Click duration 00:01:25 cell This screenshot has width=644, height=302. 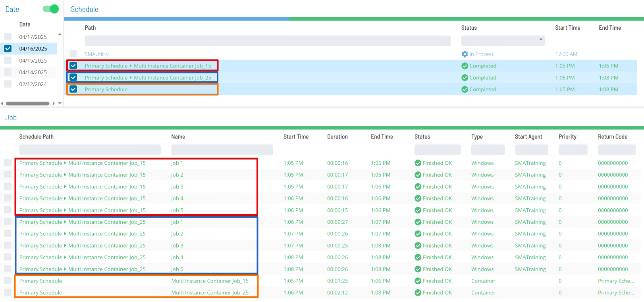pyautogui.click(x=337, y=281)
